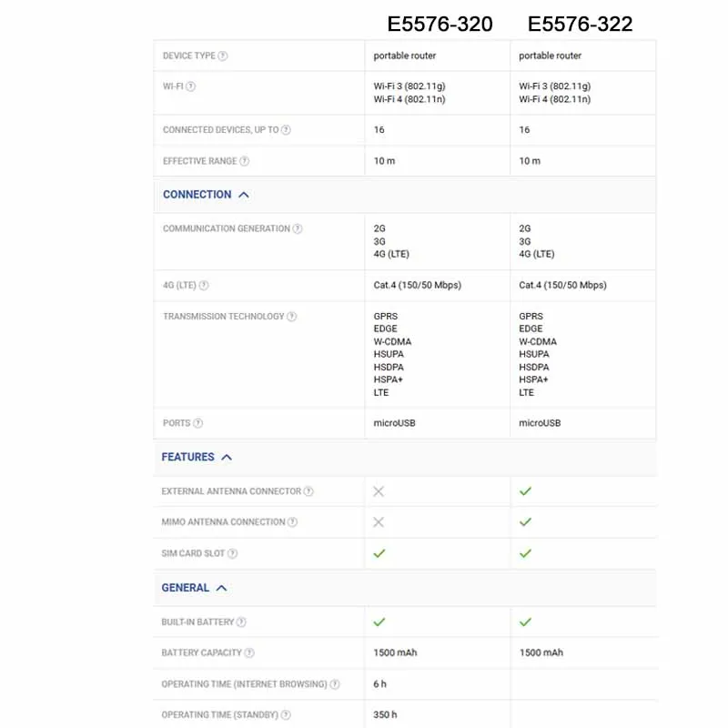The image size is (728, 728).
Task: Click E5576-322 external antenna checkmark
Action: (525, 491)
